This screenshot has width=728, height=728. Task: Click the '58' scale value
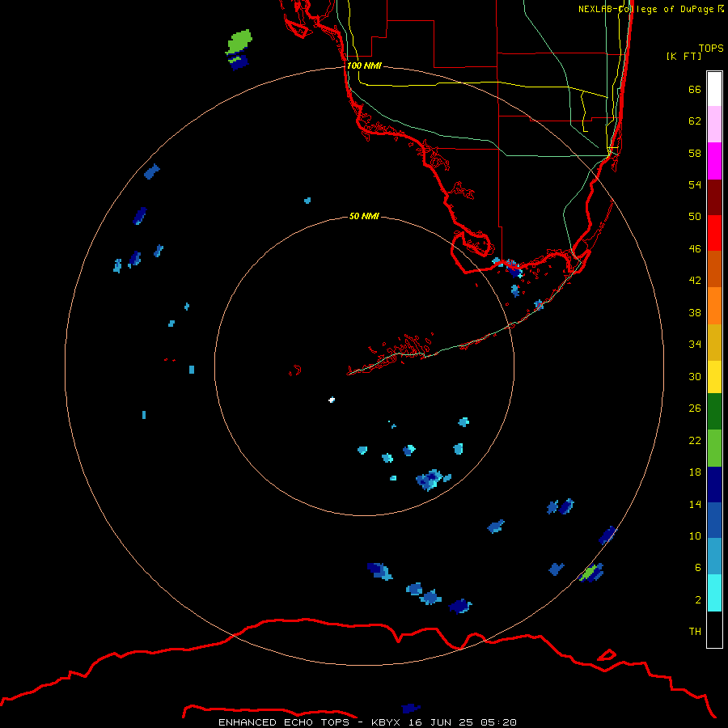(695, 153)
